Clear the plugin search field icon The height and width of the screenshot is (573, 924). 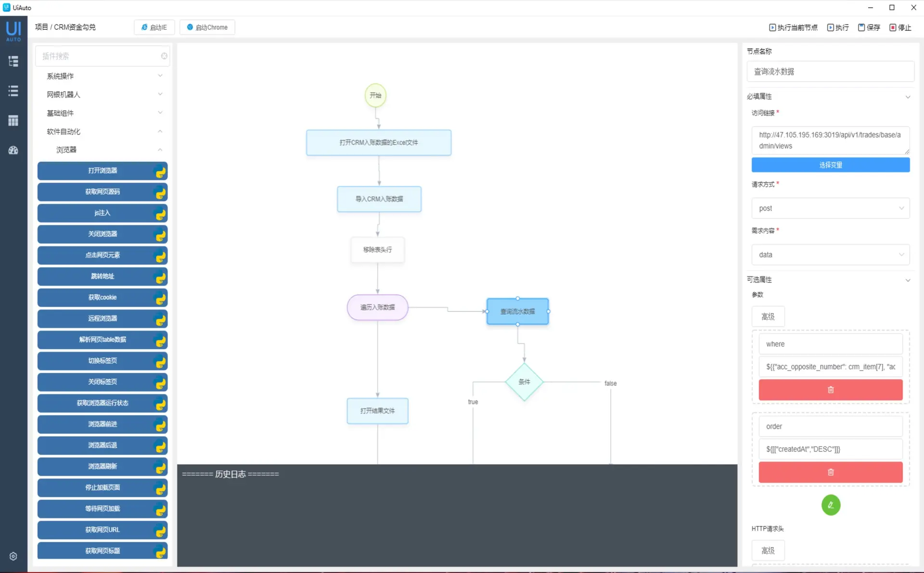click(x=164, y=56)
